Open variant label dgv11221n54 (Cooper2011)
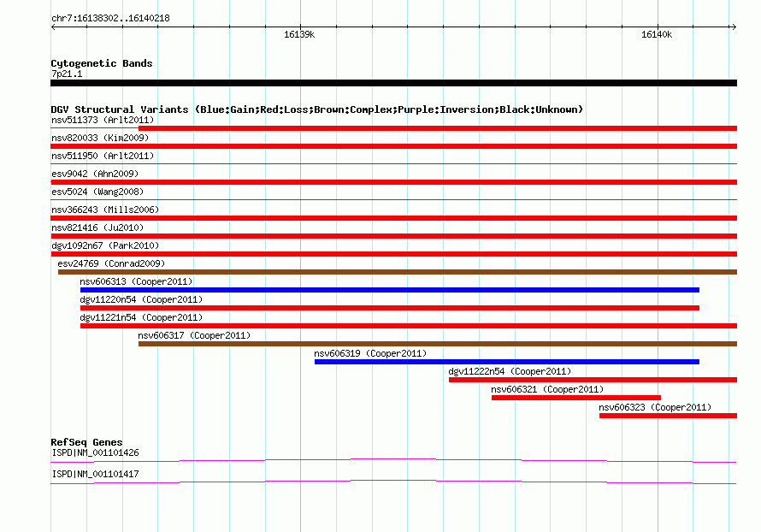This screenshot has height=532, width=761. coord(141,317)
